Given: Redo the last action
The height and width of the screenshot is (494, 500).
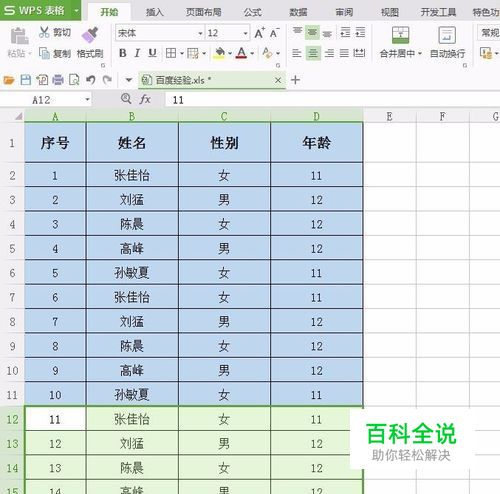Looking at the screenshot, I should click(x=107, y=80).
